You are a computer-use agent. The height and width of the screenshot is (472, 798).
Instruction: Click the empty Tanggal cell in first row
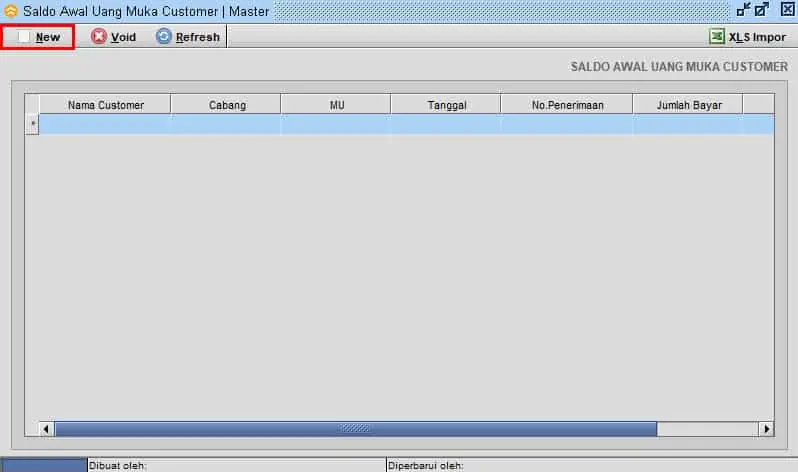click(446, 124)
